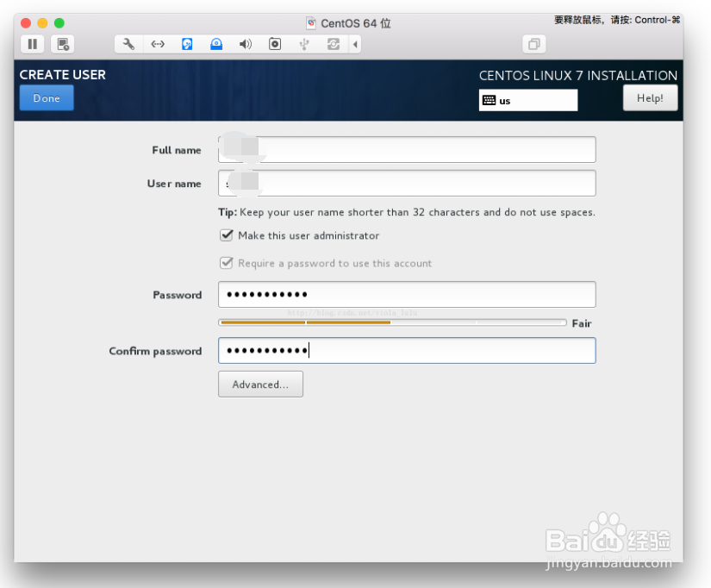This screenshot has height=588, width=711.
Task: Focus the User name field
Action: (x=407, y=184)
